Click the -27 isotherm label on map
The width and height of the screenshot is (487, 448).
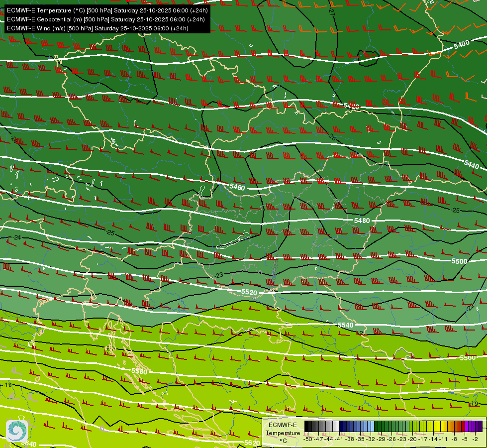[x=332, y=12]
